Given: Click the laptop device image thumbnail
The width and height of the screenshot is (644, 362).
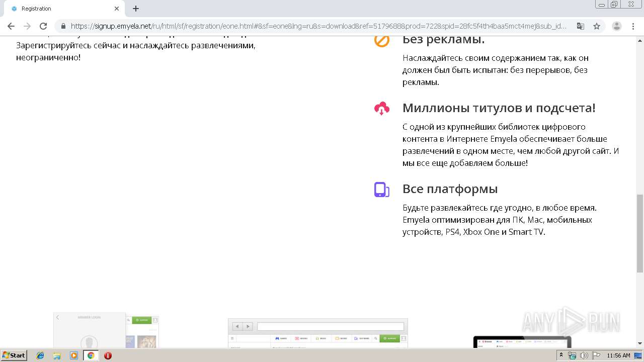Looking at the screenshot, I should [x=522, y=342].
